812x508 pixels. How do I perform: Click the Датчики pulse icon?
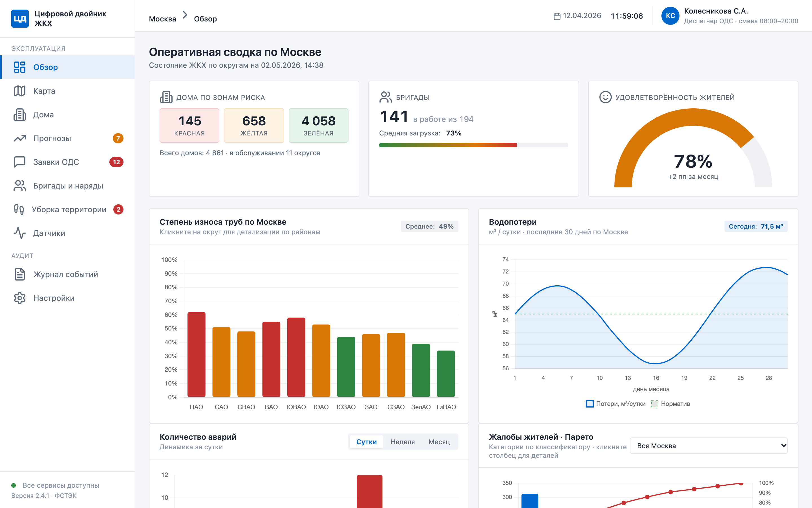point(20,233)
